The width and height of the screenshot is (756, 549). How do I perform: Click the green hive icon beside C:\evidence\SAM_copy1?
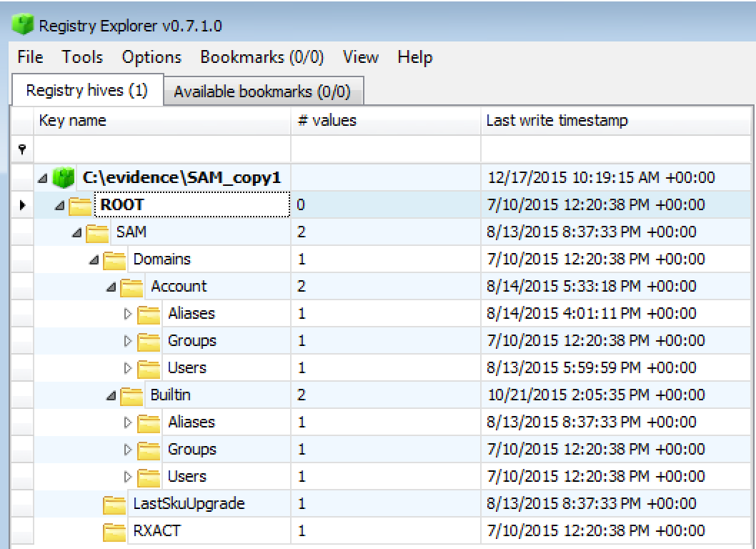click(64, 177)
